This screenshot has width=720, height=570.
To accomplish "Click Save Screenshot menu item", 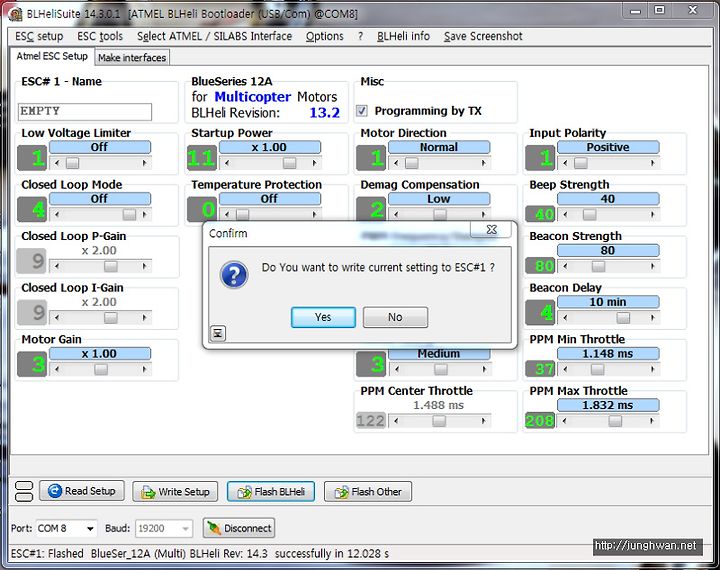I will point(483,36).
